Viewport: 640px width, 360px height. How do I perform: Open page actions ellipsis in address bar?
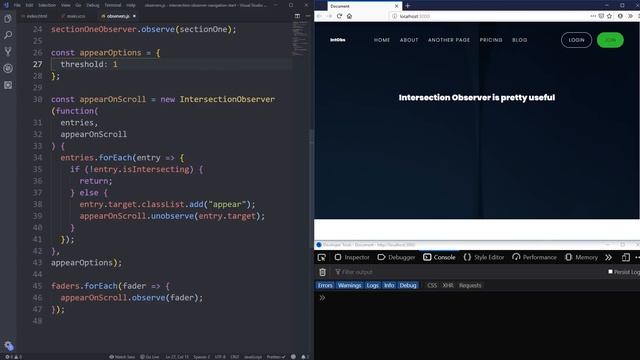pyautogui.click(x=593, y=16)
